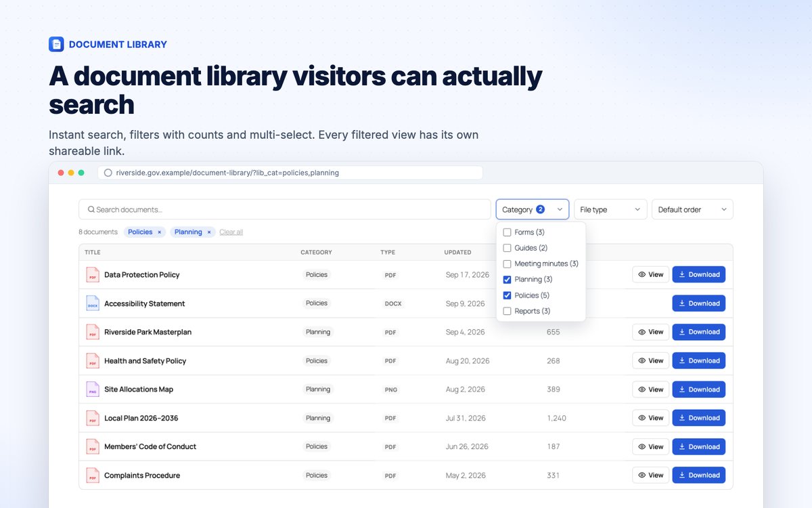Click the PDF icon for Health and Safety Policy
This screenshot has width=812, height=508.
(x=93, y=361)
